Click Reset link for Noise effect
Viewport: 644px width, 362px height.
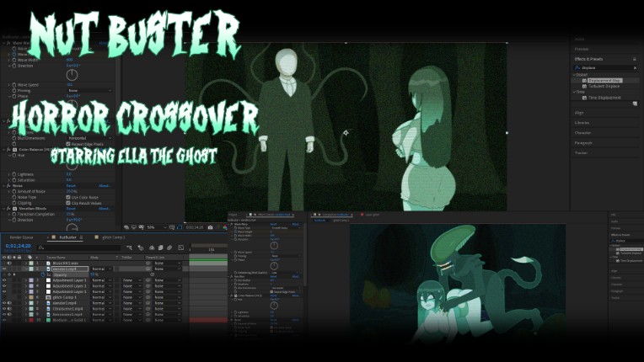[x=71, y=186]
